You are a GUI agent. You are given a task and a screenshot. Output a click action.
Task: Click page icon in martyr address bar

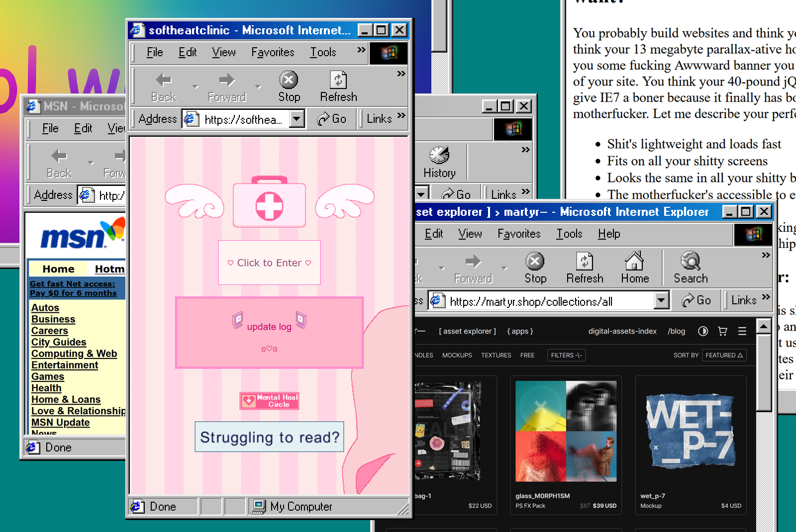(x=437, y=301)
